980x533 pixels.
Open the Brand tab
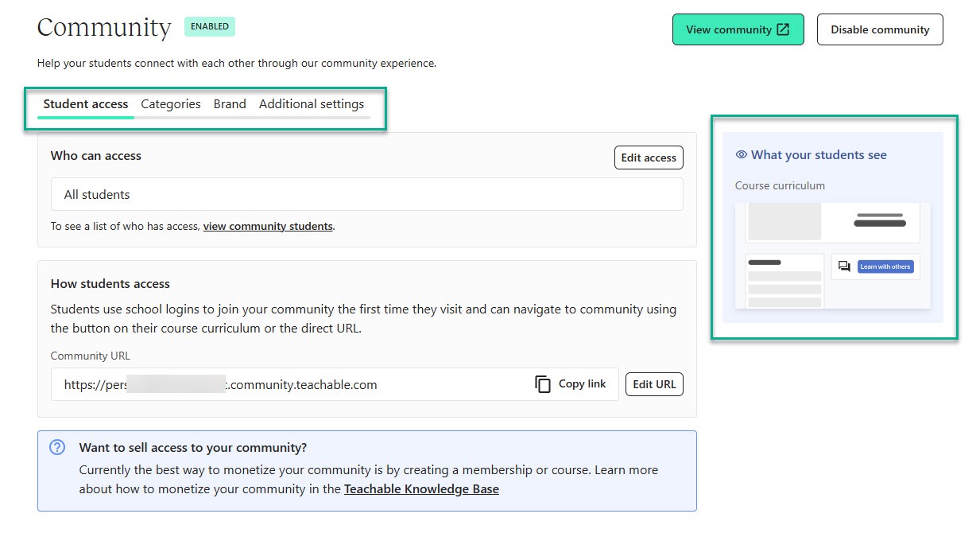(x=230, y=104)
